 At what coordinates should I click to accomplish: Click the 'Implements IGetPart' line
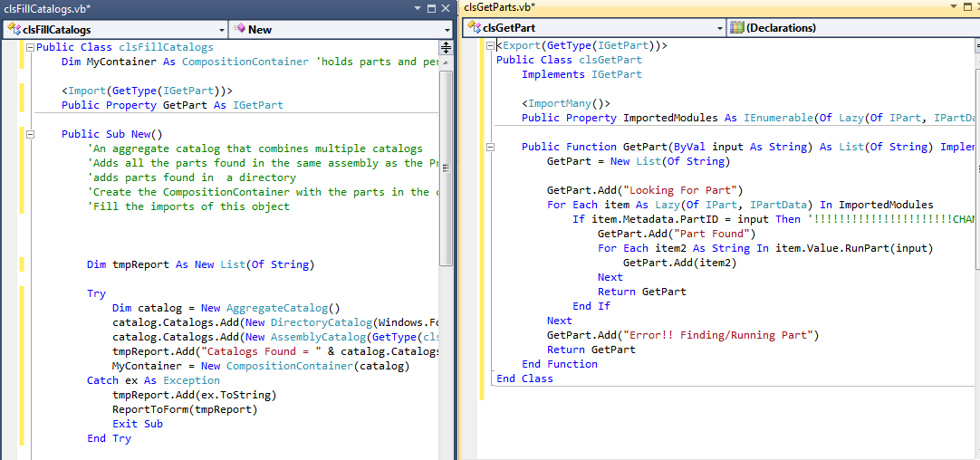(x=581, y=74)
